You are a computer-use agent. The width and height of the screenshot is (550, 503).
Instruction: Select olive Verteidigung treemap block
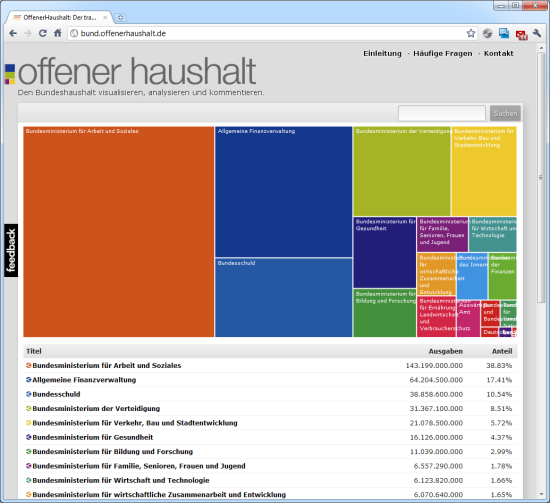[x=402, y=171]
